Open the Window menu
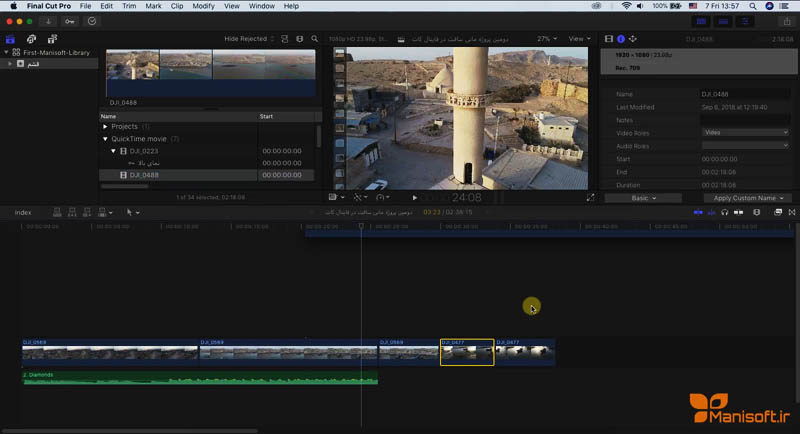The width and height of the screenshot is (800, 434). pos(261,6)
